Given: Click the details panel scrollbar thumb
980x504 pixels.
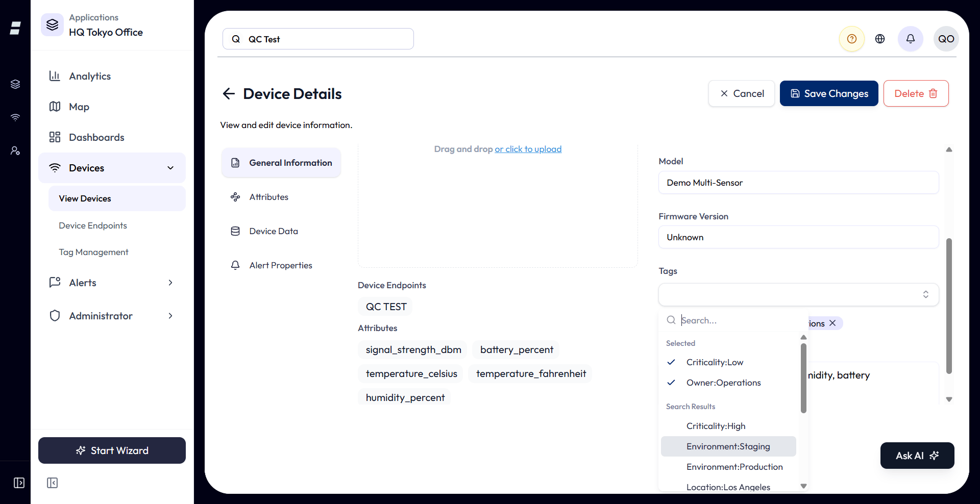Looking at the screenshot, I should tap(949, 306).
